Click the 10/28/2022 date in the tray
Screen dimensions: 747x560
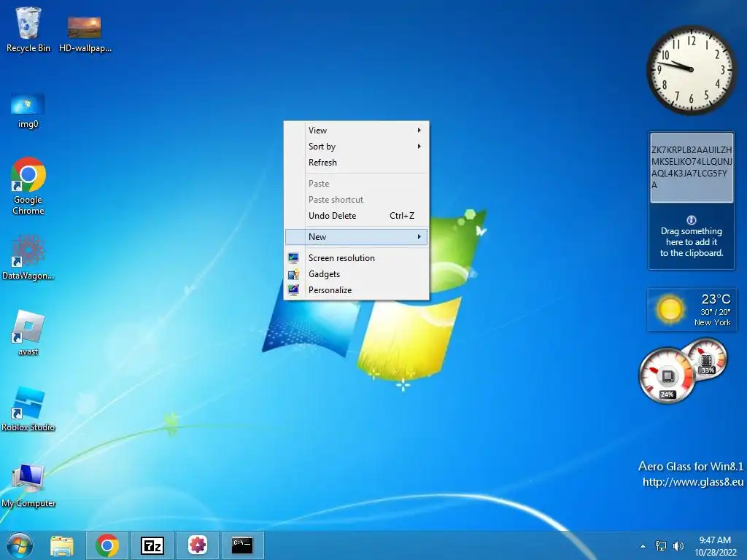click(716, 553)
